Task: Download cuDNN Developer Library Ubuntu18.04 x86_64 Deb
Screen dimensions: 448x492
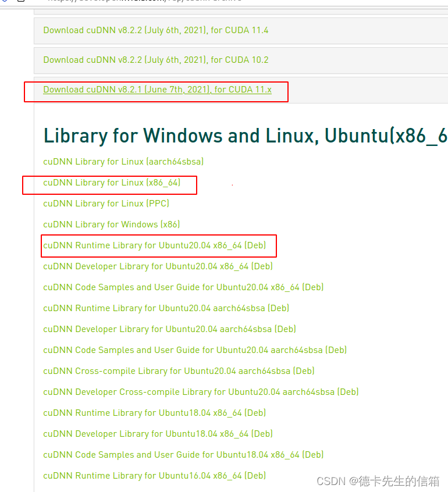Action: point(158,434)
